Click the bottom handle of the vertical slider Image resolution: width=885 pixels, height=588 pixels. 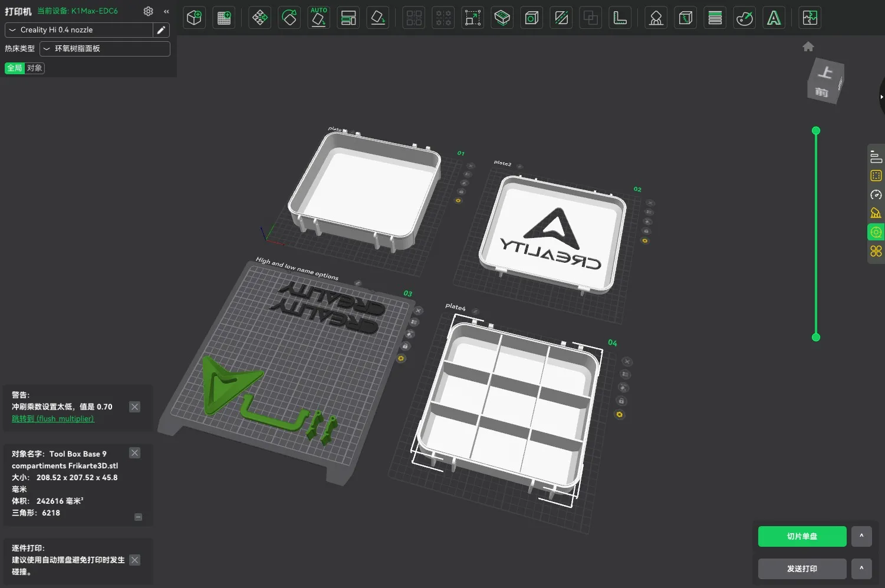(816, 337)
